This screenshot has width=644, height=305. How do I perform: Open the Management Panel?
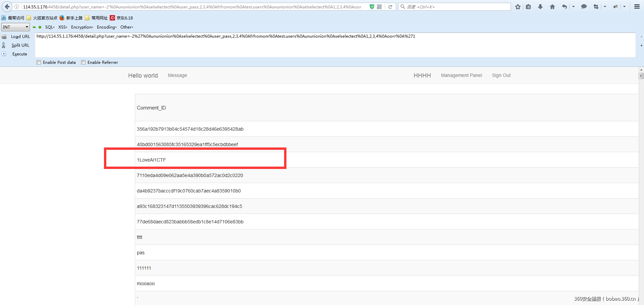462,76
